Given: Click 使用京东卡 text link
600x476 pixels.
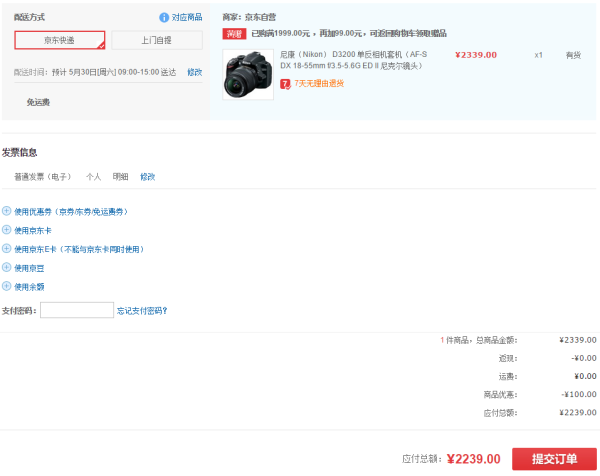Looking at the screenshot, I should 33,230.
